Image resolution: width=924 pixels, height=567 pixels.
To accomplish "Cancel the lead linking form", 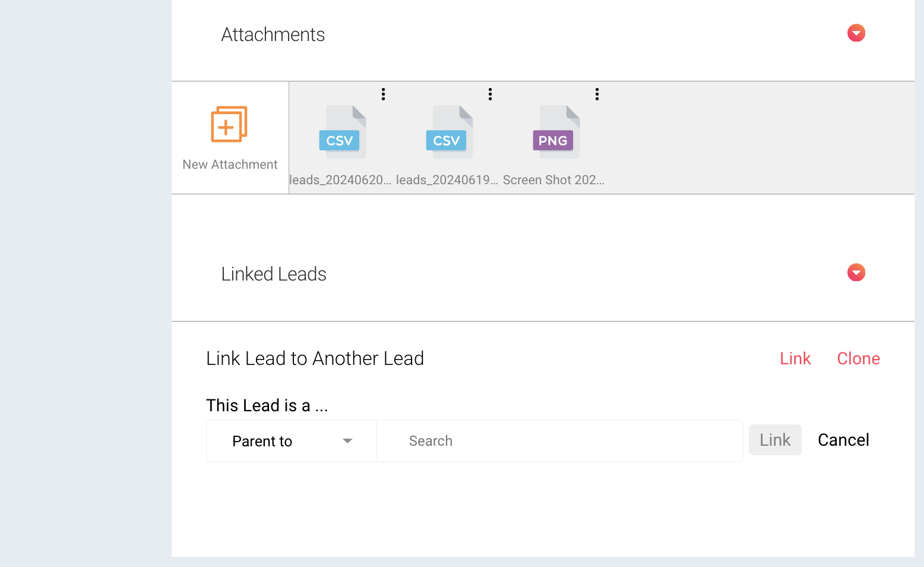I will coord(843,440).
